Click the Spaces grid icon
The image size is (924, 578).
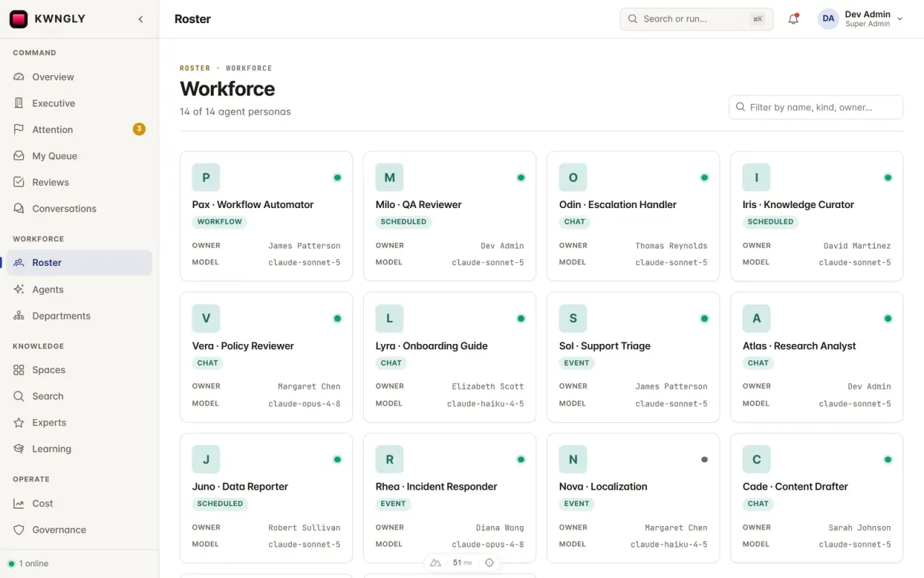[19, 370]
